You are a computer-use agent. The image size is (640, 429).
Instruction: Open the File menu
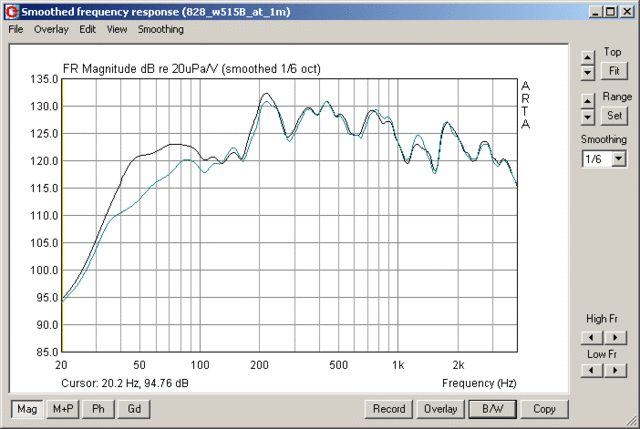tap(16, 29)
